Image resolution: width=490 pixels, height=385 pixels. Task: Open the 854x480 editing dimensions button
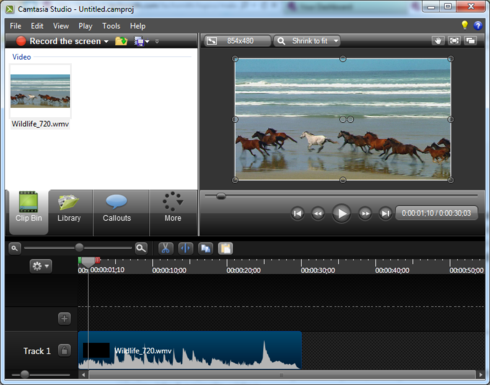[x=237, y=41]
